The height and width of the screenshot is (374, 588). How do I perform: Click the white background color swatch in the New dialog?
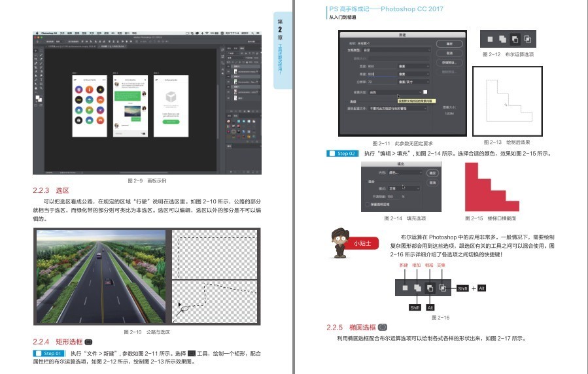pos(425,92)
